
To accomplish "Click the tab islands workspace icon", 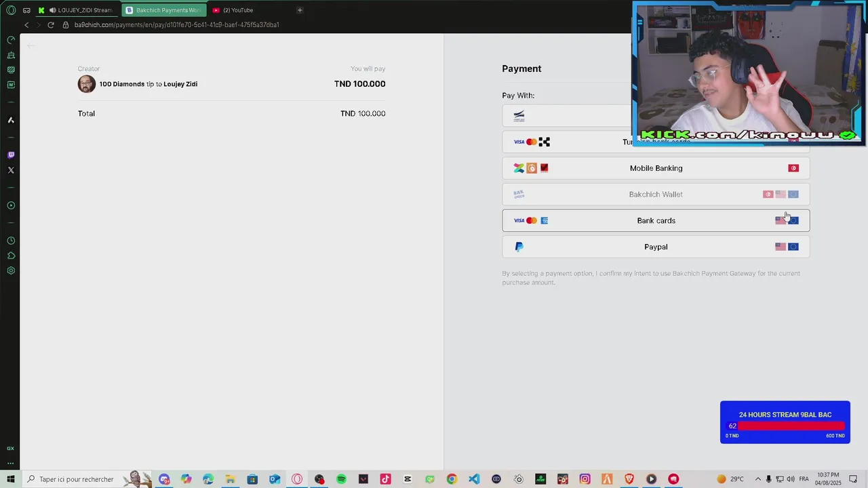I will pyautogui.click(x=26, y=10).
